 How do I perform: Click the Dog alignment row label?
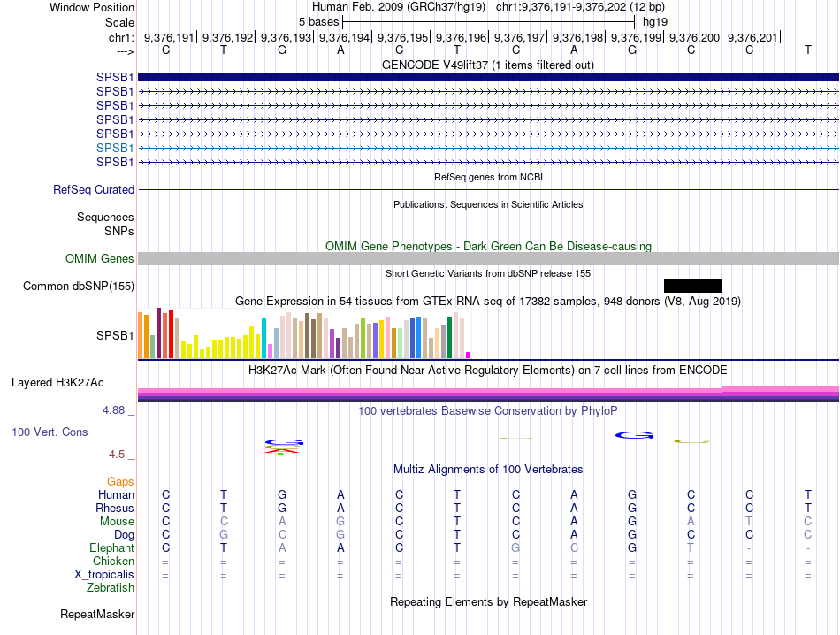coord(125,535)
